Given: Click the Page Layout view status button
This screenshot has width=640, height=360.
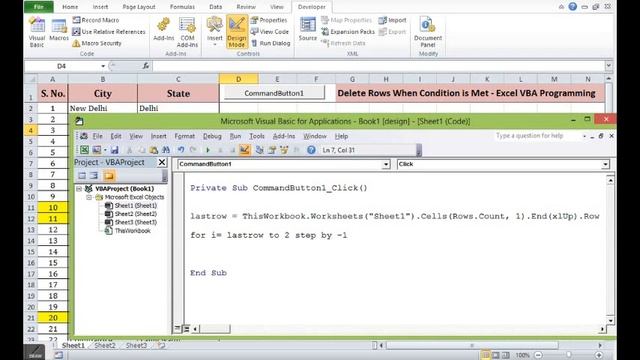Looking at the screenshot, I should tap(496, 355).
